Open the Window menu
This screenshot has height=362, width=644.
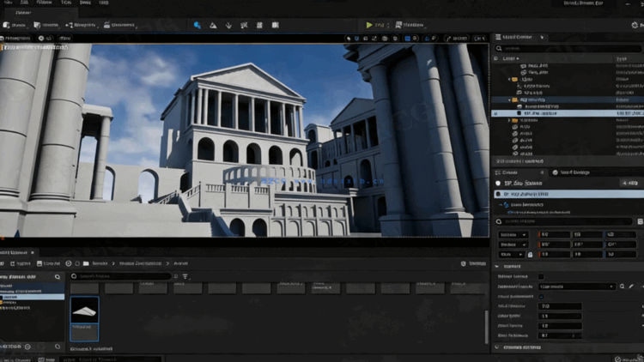pyautogui.click(x=44, y=3)
